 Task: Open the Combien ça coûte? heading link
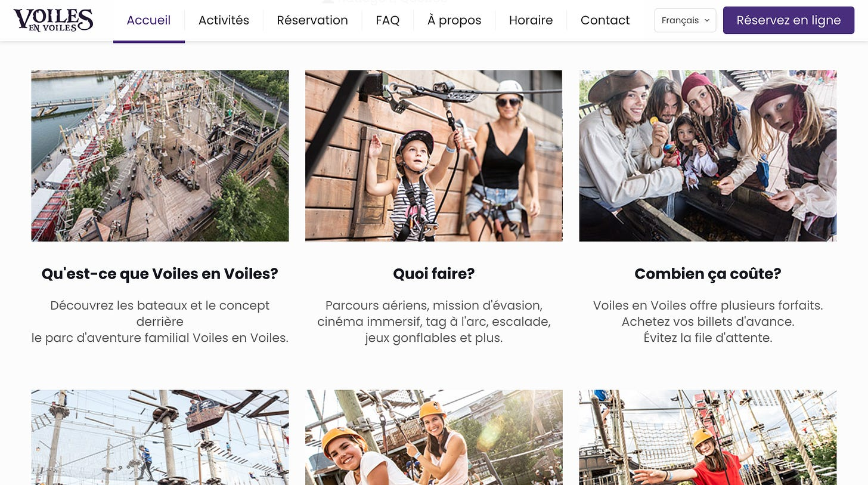pos(708,274)
